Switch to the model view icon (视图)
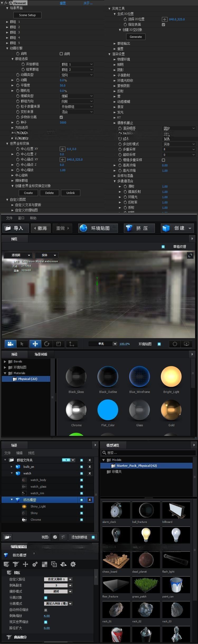 63,537
